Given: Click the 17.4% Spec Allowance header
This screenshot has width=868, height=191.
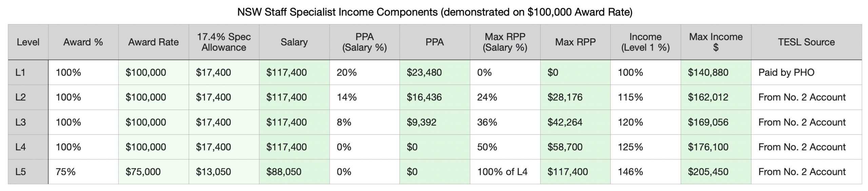Looking at the screenshot, I should 224,42.
